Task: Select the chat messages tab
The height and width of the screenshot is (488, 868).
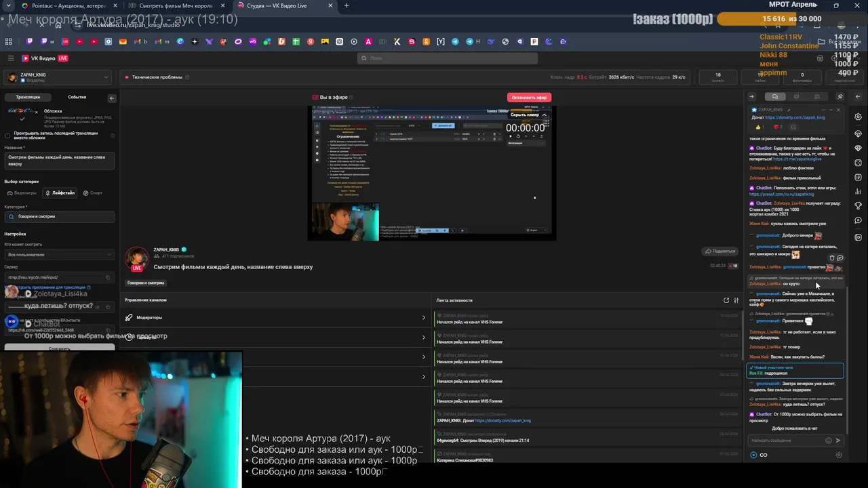Action: [775, 96]
